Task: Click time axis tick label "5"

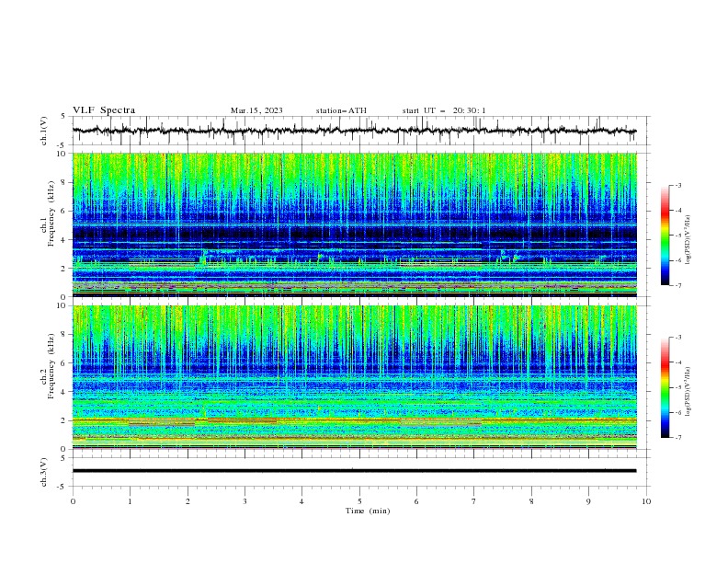Action: (x=359, y=501)
